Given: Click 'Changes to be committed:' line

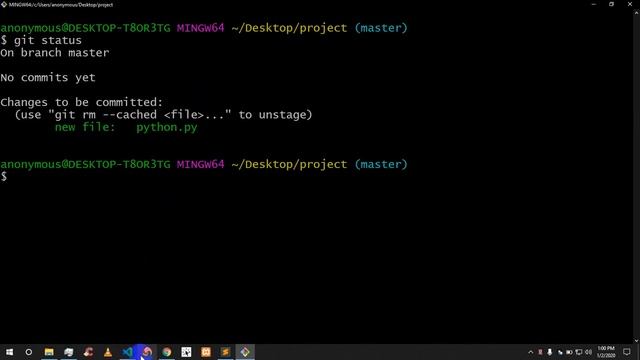Looking at the screenshot, I should tap(82, 102).
